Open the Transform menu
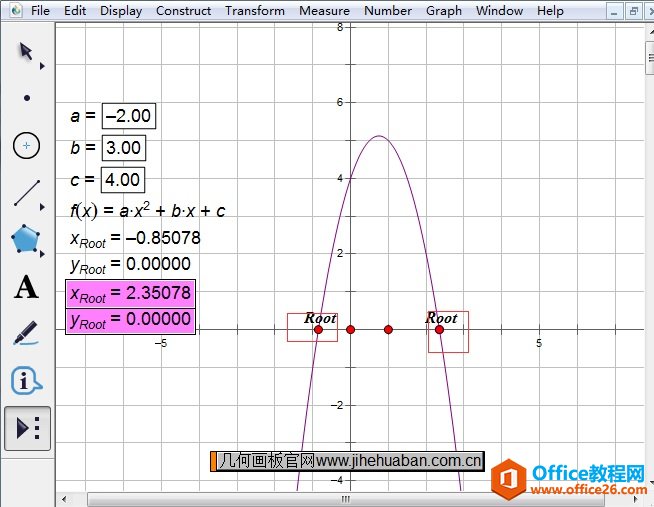The width and height of the screenshot is (654, 507). pyautogui.click(x=255, y=10)
